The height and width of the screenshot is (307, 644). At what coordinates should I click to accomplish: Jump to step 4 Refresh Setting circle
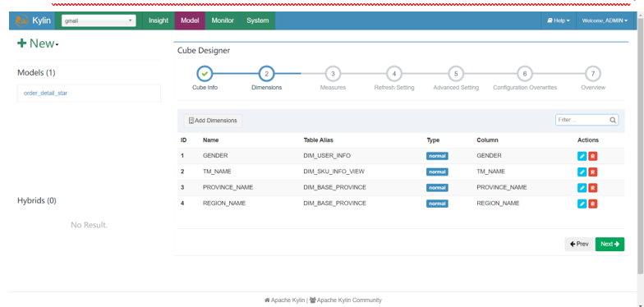point(394,74)
